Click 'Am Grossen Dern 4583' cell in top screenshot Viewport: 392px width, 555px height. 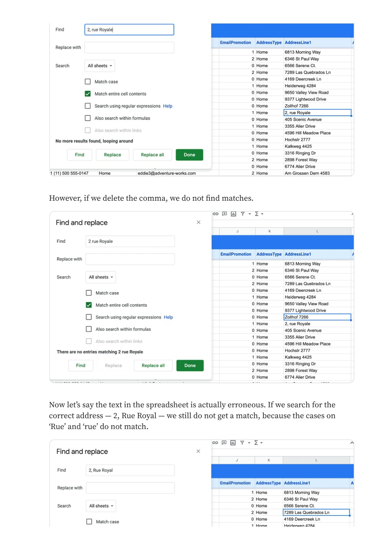[317, 173]
